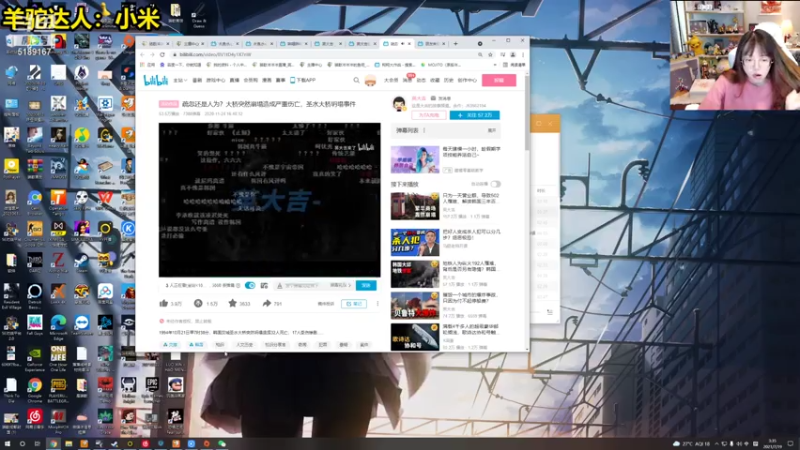Open 直播 in the bilibili navigation

[x=234, y=80]
